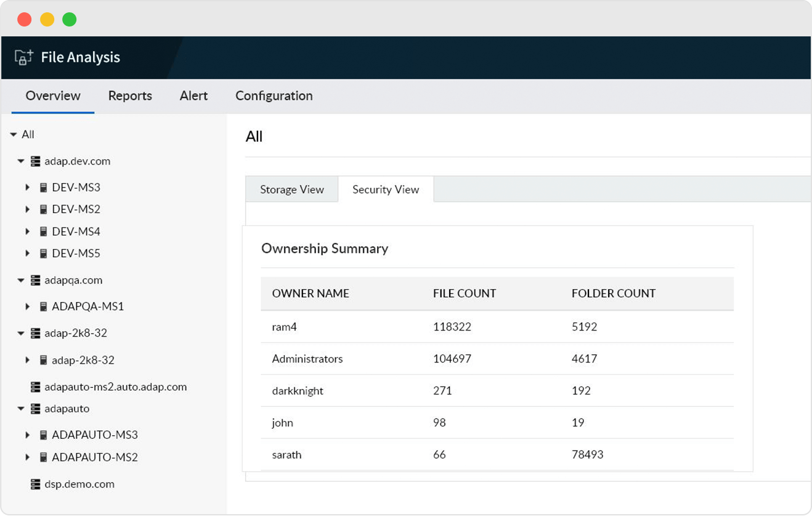Open the Configuration menu item
The height and width of the screenshot is (516, 812).
tap(274, 96)
